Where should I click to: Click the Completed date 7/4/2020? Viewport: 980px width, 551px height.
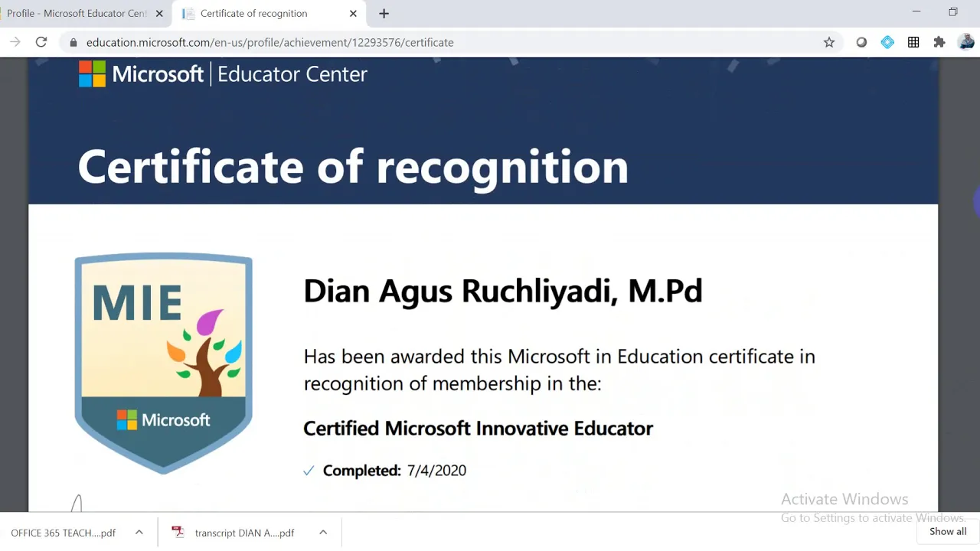pos(436,471)
